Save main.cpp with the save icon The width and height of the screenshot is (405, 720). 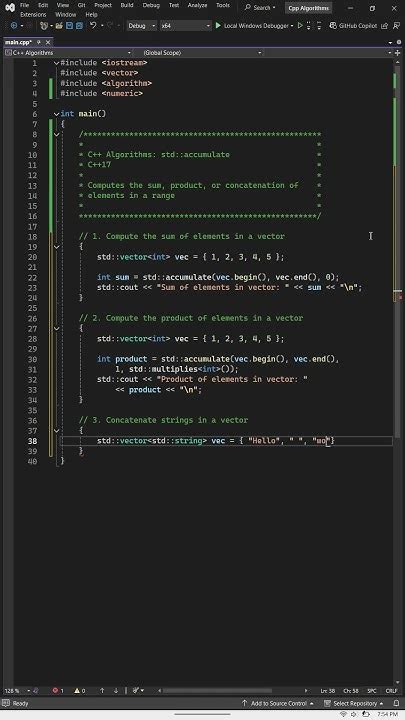(x=69, y=26)
